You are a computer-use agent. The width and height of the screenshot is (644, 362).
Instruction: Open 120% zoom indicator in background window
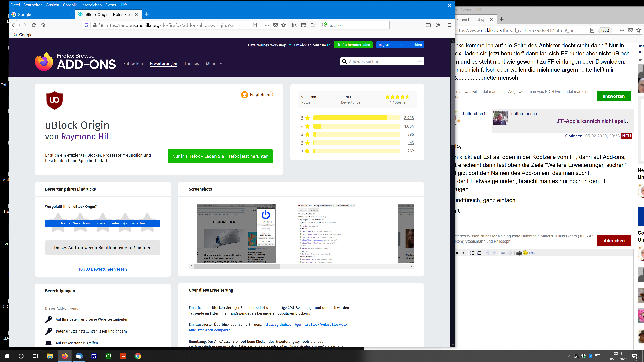[x=605, y=30]
